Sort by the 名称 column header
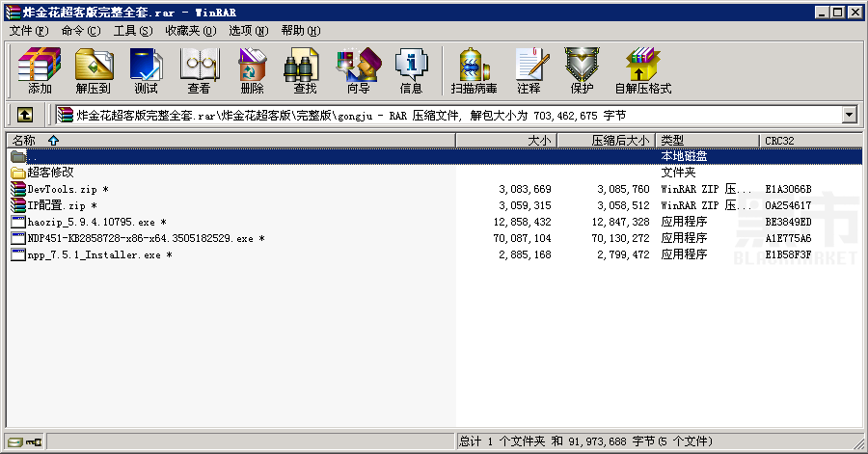This screenshot has width=868, height=454. click(x=231, y=141)
